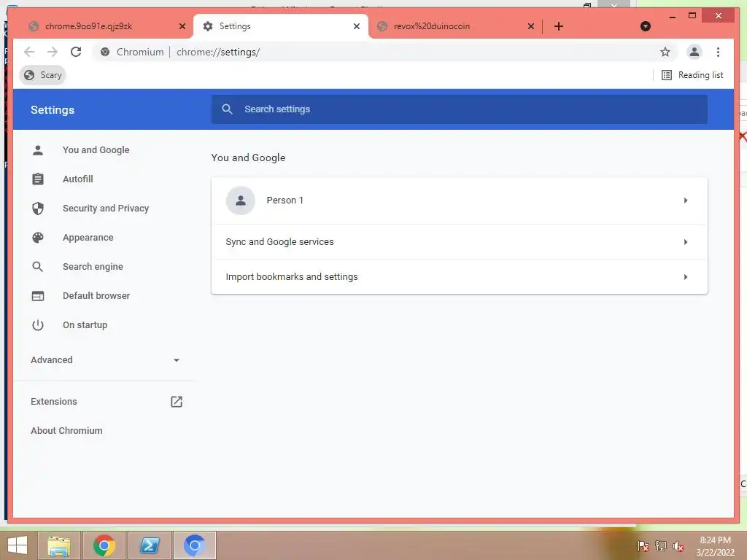Open Sync and Google services
747x560 pixels.
[460, 242]
